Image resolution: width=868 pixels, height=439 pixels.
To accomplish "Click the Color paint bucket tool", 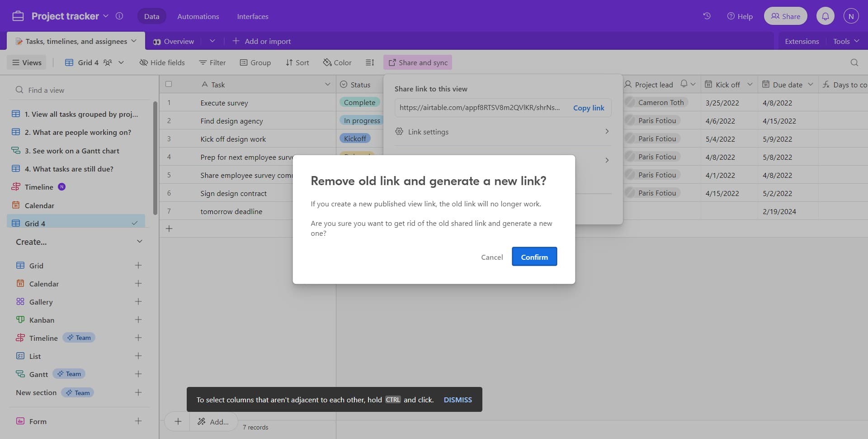I will (337, 62).
